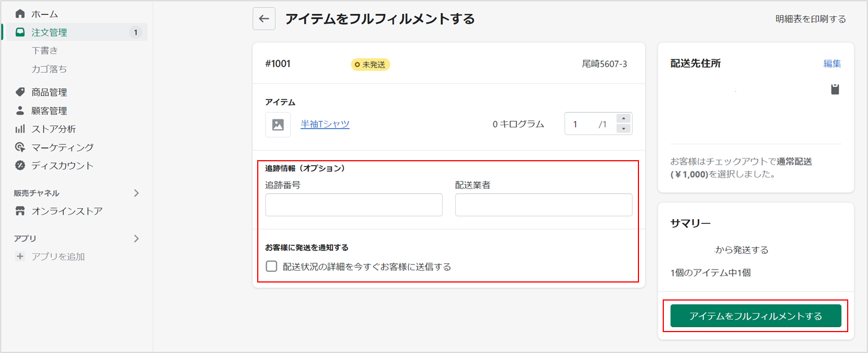Click the お客様に発送を通知する heading

tap(307, 248)
